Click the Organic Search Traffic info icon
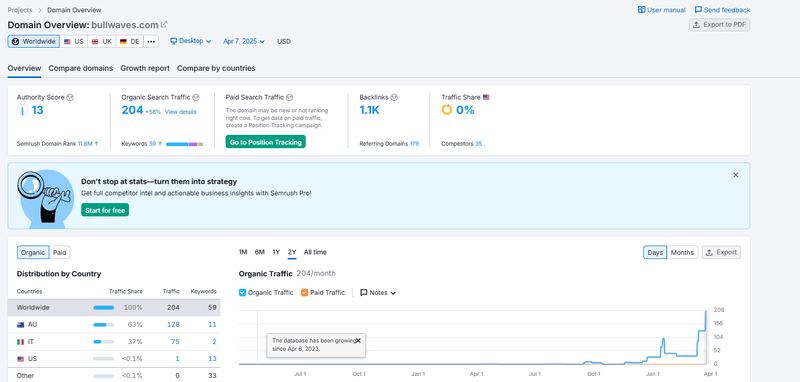This screenshot has width=800, height=382. tap(196, 97)
